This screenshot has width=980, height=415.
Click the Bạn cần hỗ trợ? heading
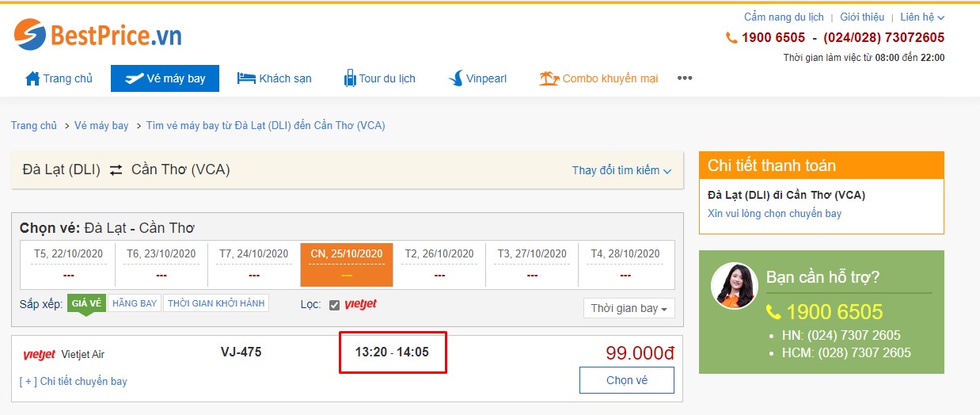pyautogui.click(x=823, y=278)
